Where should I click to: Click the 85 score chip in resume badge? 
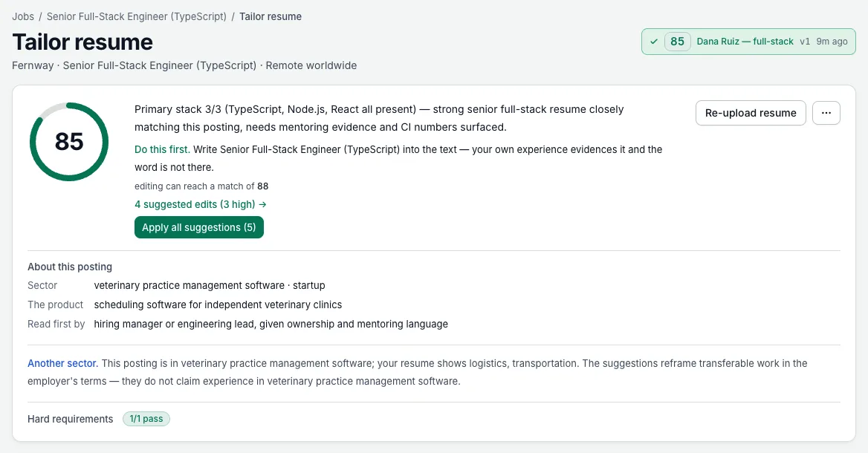(x=677, y=42)
